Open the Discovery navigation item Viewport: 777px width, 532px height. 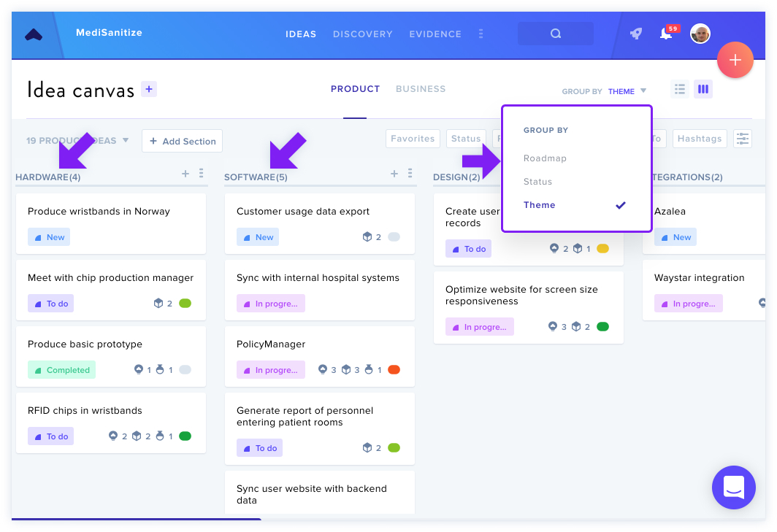[363, 34]
